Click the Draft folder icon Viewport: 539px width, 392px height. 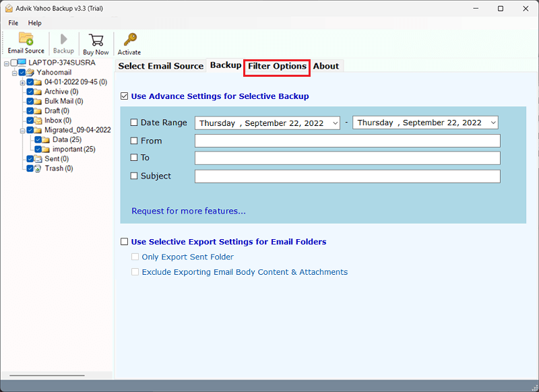pos(38,111)
